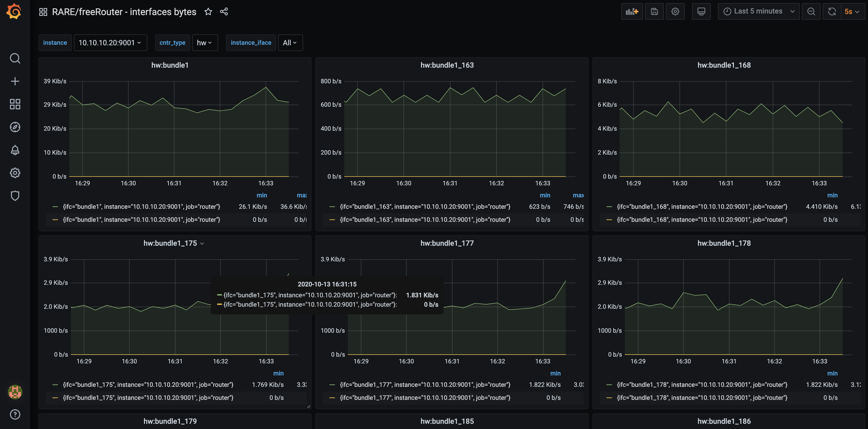Open the Explore compass icon
The width and height of the screenshot is (868, 429).
click(x=15, y=127)
